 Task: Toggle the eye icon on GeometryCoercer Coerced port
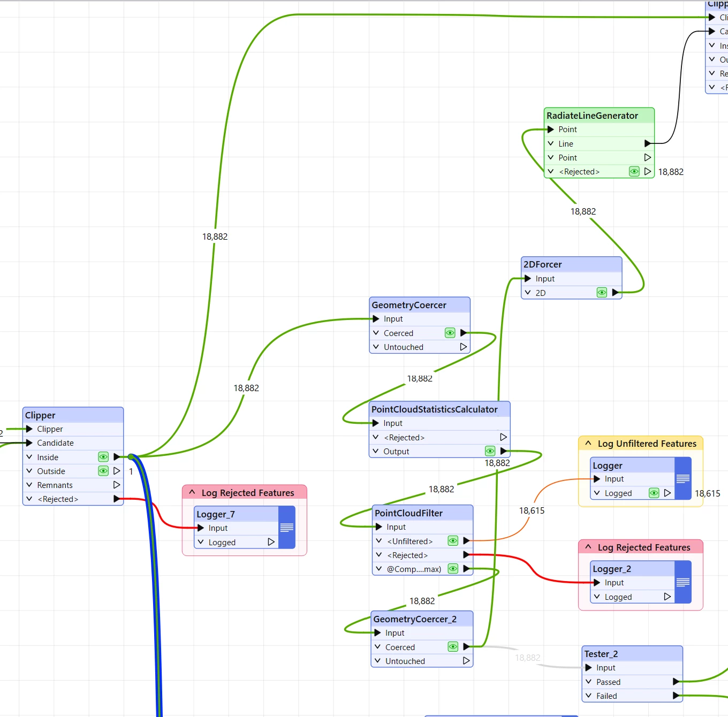450,333
